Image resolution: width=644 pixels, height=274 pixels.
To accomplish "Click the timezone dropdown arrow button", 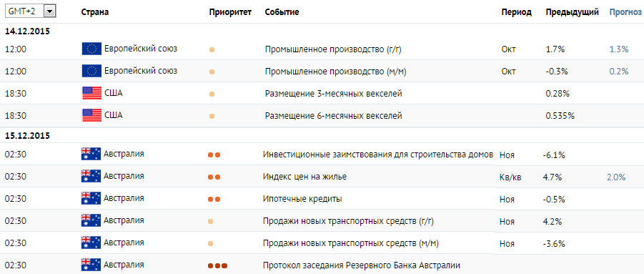I will click(49, 11).
